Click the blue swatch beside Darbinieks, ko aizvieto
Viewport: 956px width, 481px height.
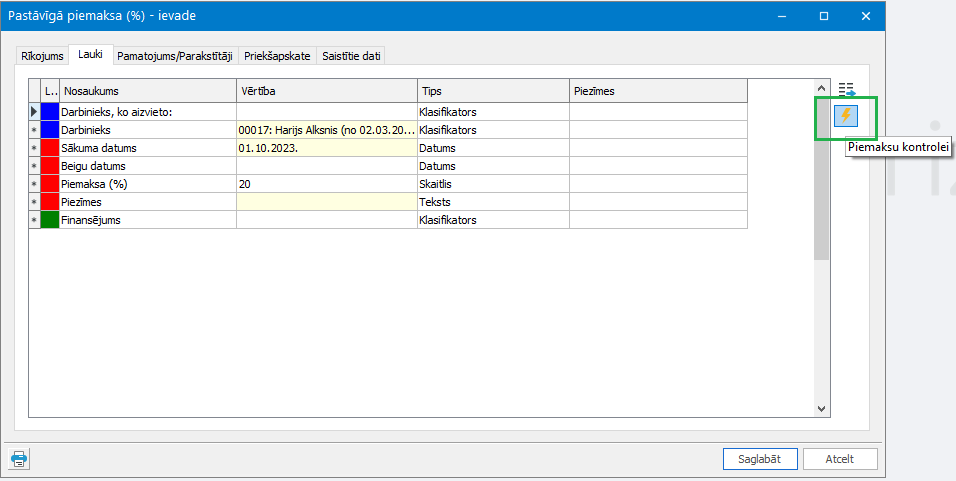[x=50, y=112]
